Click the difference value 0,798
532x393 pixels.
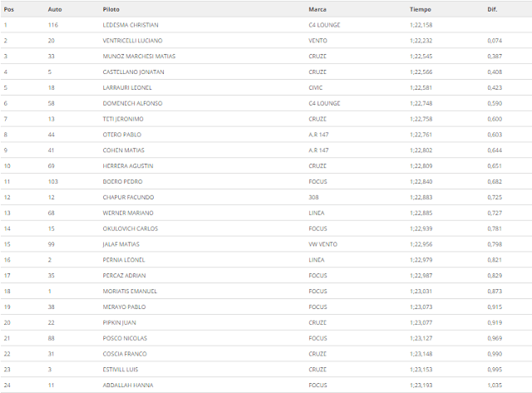pyautogui.click(x=495, y=244)
